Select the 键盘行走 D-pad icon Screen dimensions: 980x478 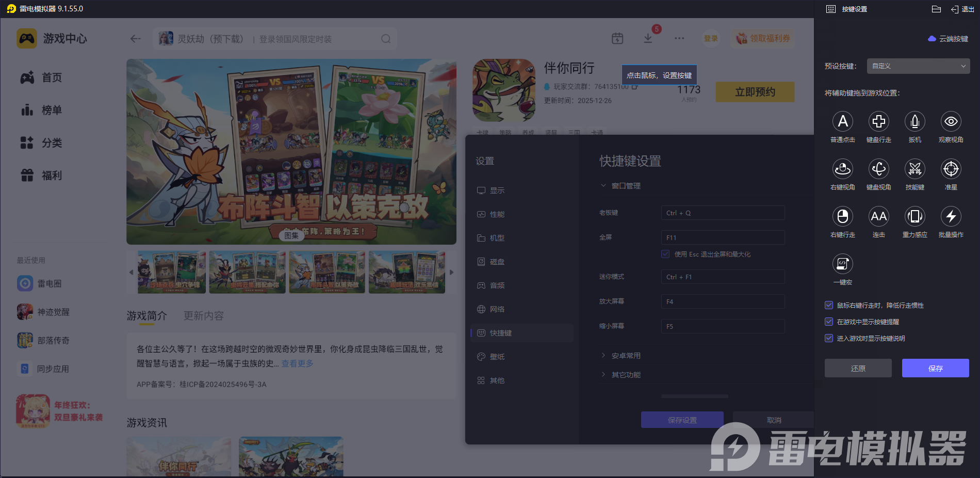pyautogui.click(x=879, y=121)
